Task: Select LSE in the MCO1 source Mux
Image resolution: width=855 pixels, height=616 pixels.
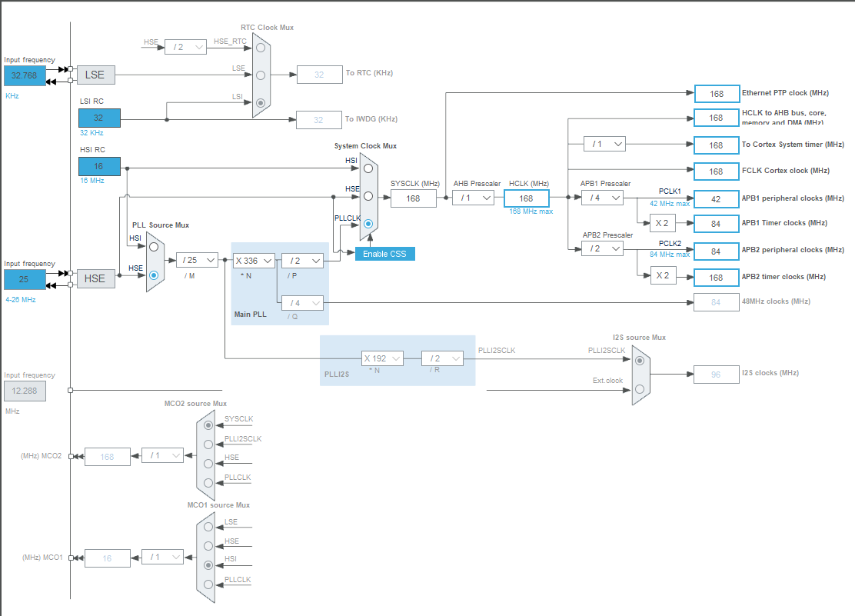Action: coord(207,526)
